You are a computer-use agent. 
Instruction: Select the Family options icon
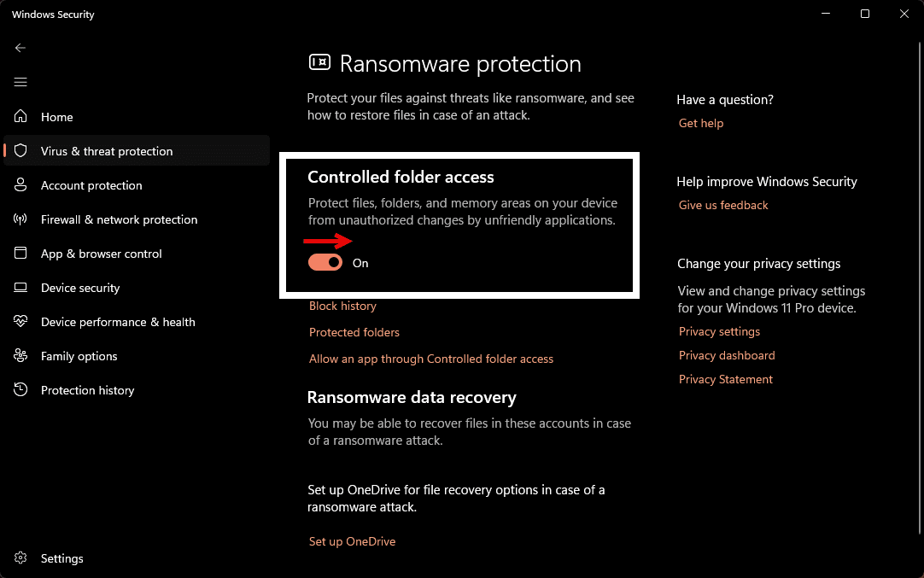pyautogui.click(x=20, y=356)
